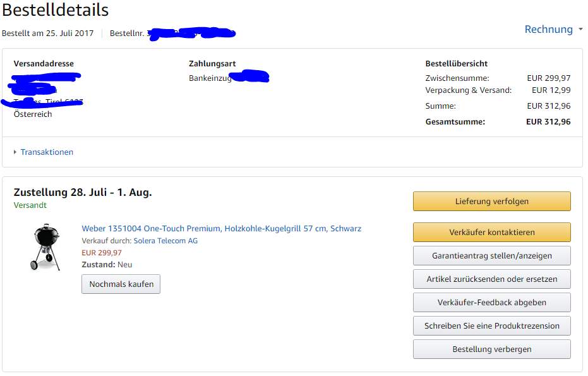This screenshot has height=376, width=588.
Task: Click the Rechnung link text
Action: pyautogui.click(x=548, y=30)
